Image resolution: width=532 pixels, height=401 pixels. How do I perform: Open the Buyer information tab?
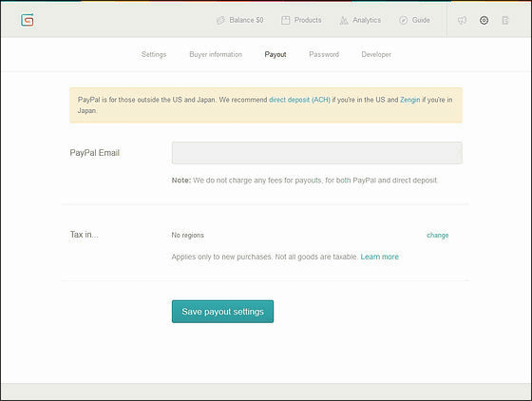[x=216, y=54]
